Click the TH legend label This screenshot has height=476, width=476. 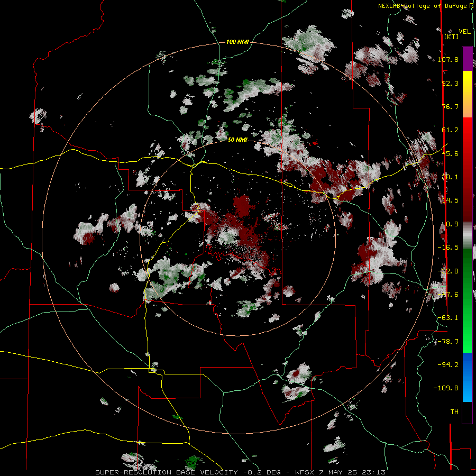(454, 412)
